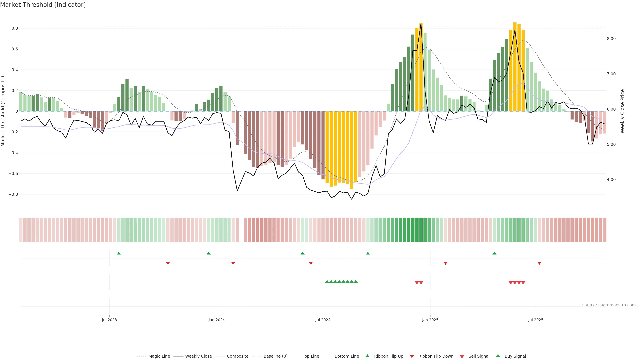Click the Jan 2025 x-axis label
The width and height of the screenshot is (644, 362).
tap(430, 320)
